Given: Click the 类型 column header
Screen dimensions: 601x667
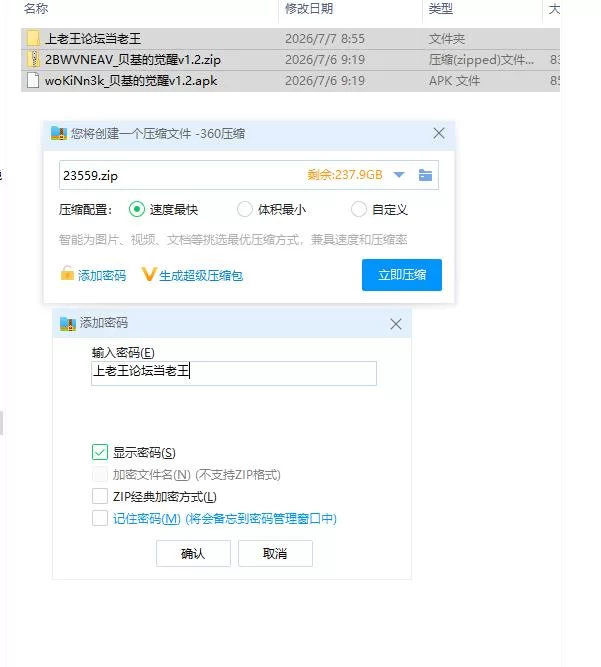Looking at the screenshot, I should (441, 9).
